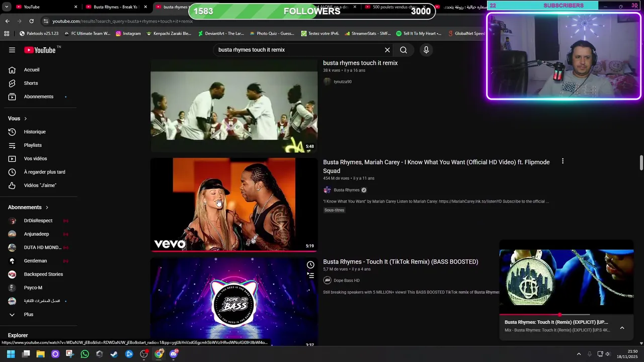Open Instagram bookmark
The height and width of the screenshot is (362, 644).
click(128, 34)
